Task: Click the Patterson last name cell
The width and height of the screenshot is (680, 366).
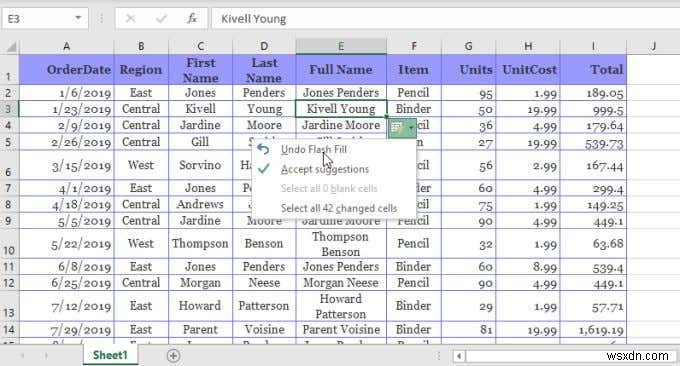Action: click(264, 306)
